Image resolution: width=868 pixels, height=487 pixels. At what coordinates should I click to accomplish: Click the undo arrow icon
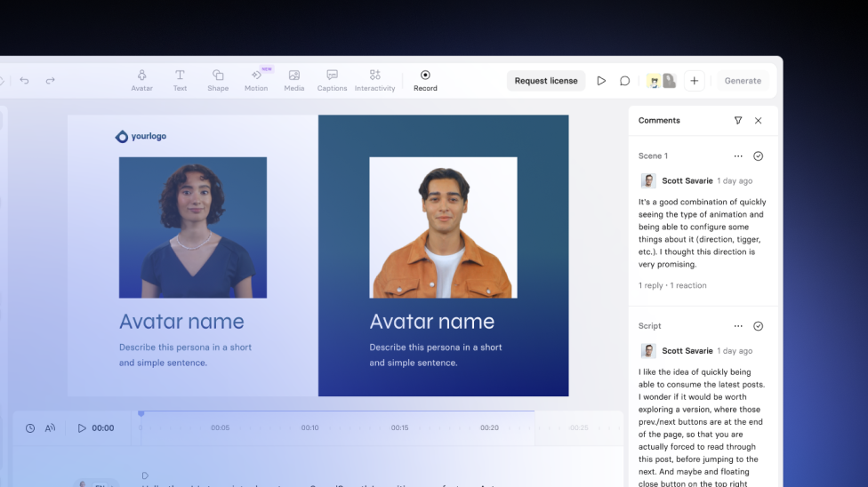point(24,81)
